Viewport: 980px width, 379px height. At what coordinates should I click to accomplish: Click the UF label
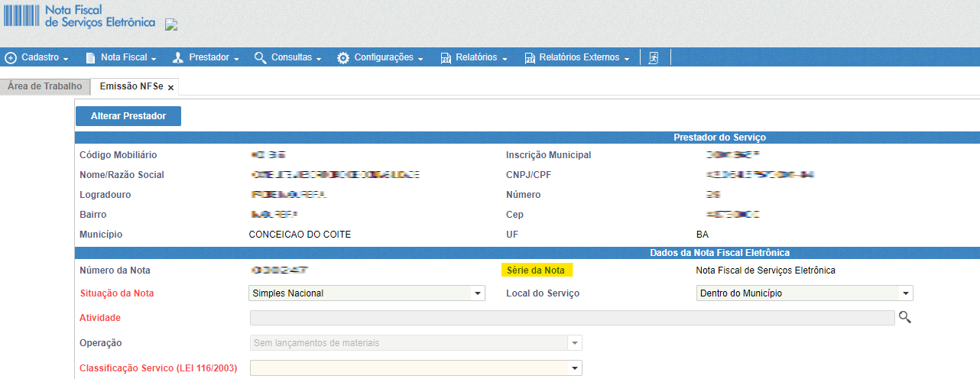(512, 235)
